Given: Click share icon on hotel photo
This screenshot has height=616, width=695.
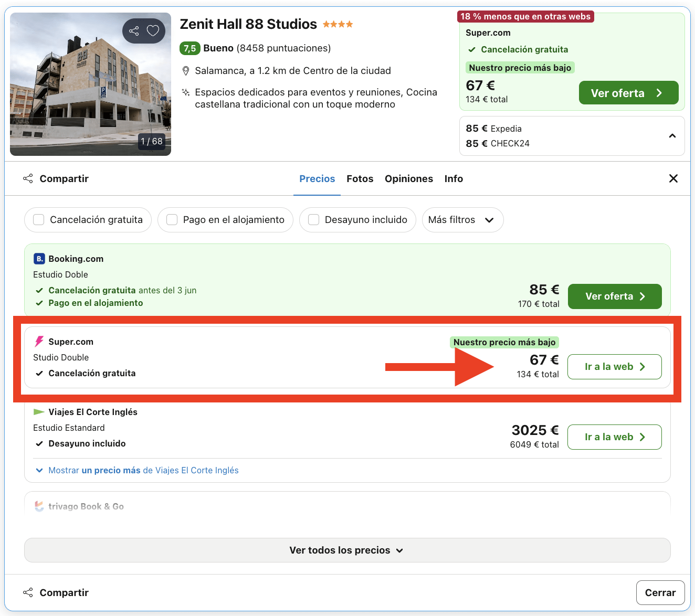Looking at the screenshot, I should click(134, 31).
